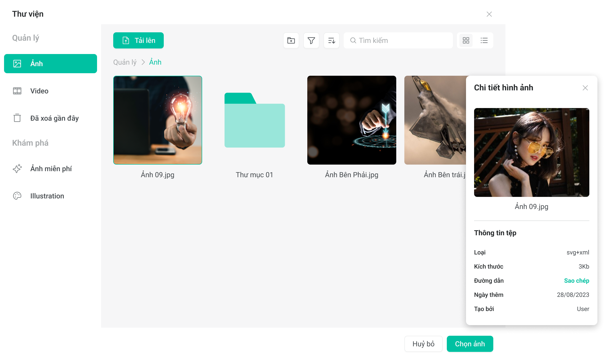The height and width of the screenshot is (364, 605).
Task: Click the new folder icon
Action: click(x=291, y=40)
